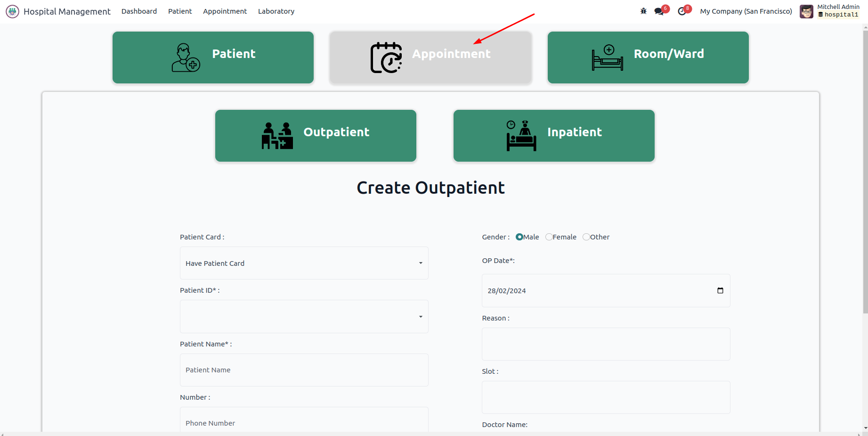The image size is (868, 436).
Task: Select the Female gender radio button
Action: pos(549,237)
